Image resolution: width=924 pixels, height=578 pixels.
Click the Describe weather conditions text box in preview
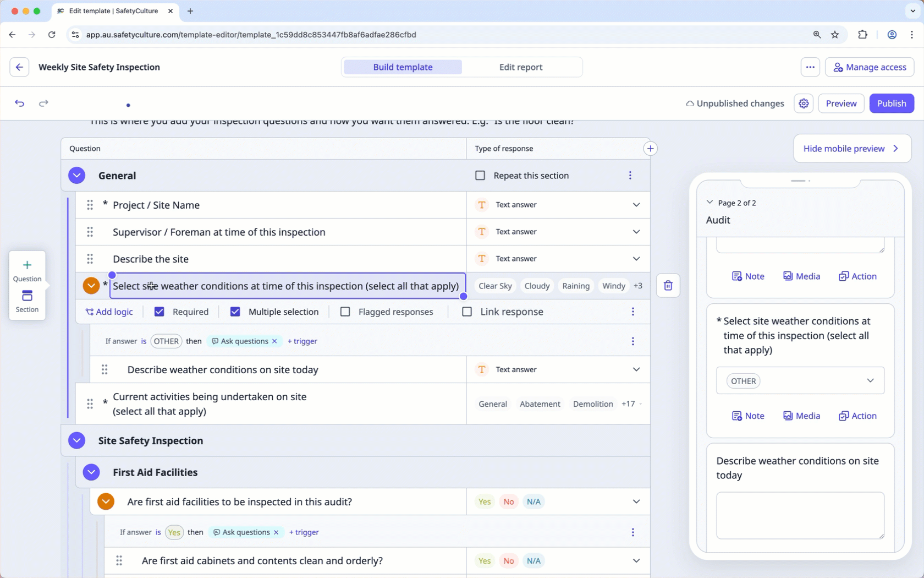(800, 515)
